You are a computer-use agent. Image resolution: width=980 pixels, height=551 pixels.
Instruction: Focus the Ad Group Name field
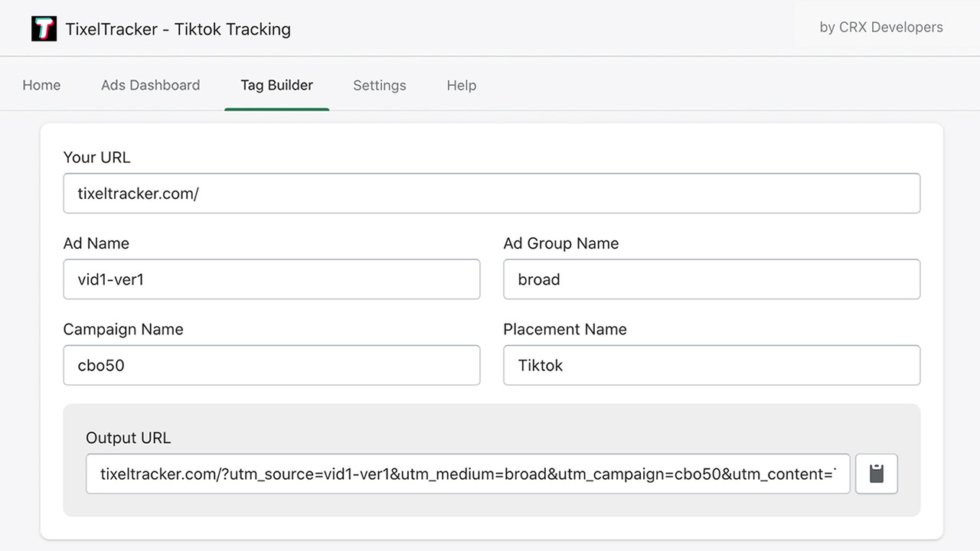(x=710, y=279)
